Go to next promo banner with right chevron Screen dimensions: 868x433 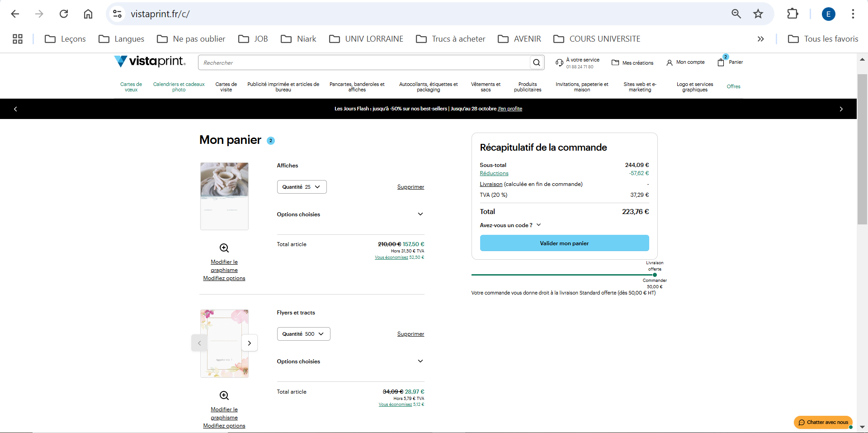[x=841, y=109]
